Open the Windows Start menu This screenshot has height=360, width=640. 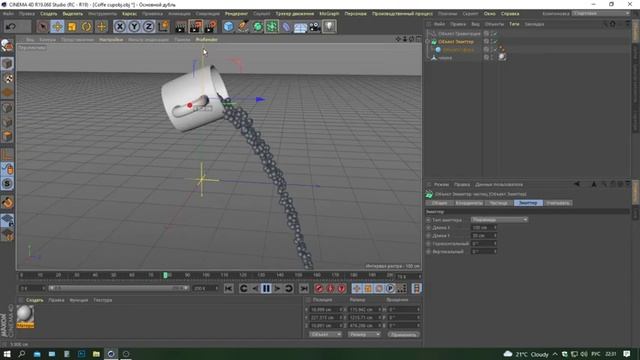click(7, 354)
